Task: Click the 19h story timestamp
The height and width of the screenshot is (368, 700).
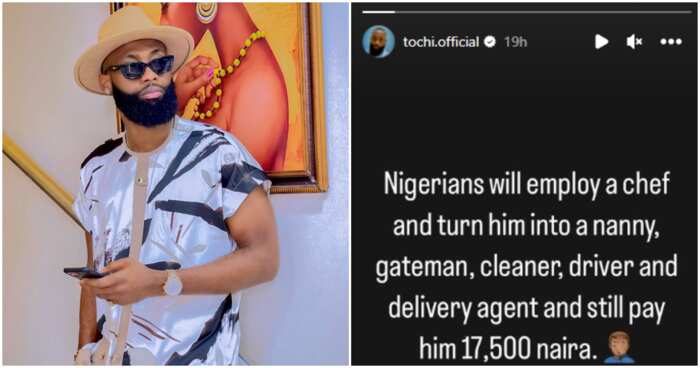Action: click(x=515, y=42)
